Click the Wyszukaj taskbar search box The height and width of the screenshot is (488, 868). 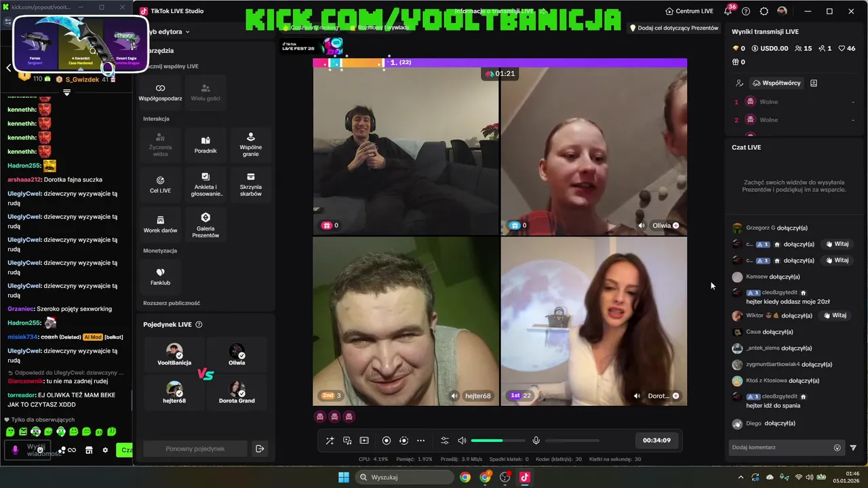coord(405,477)
